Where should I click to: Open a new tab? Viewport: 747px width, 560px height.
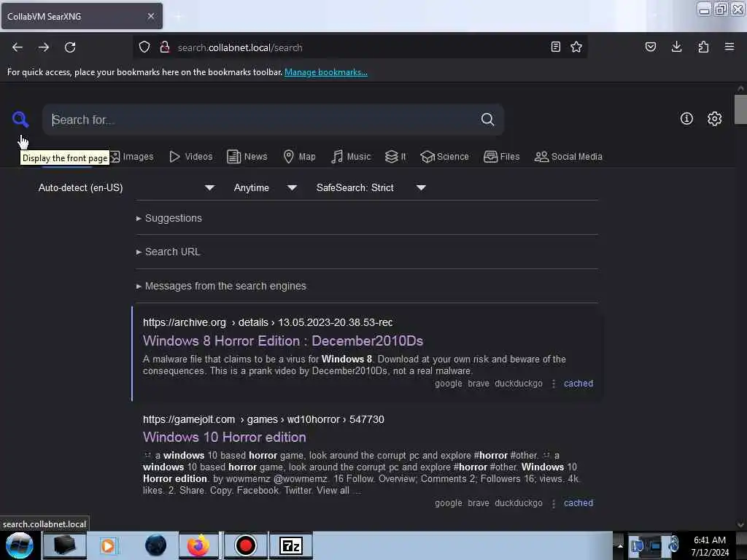click(178, 17)
